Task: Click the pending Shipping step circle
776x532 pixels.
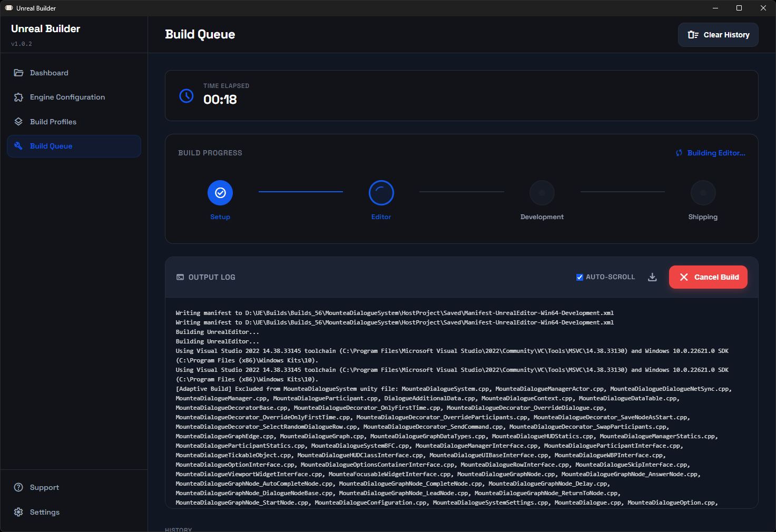Action: coord(703,193)
